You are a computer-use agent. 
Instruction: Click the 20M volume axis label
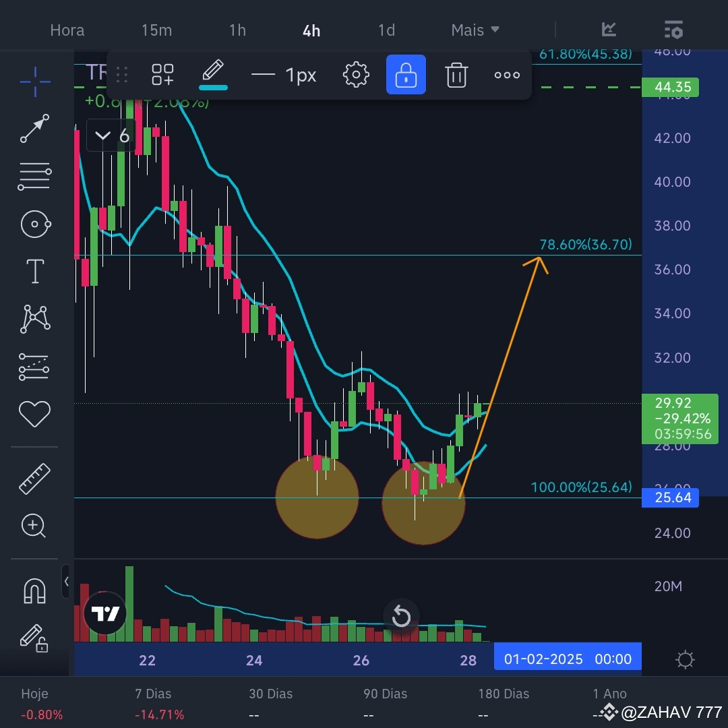tap(668, 586)
